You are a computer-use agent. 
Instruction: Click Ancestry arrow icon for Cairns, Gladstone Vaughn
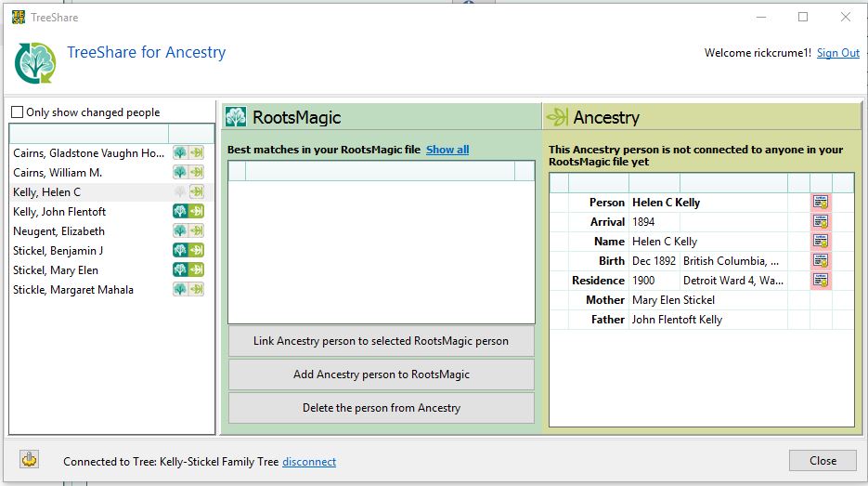[196, 153]
